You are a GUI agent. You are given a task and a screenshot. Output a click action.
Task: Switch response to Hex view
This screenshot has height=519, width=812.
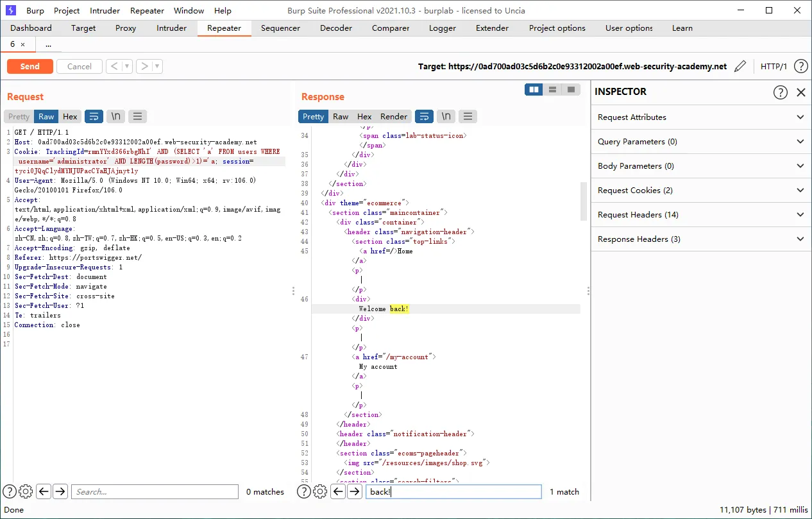[364, 116]
